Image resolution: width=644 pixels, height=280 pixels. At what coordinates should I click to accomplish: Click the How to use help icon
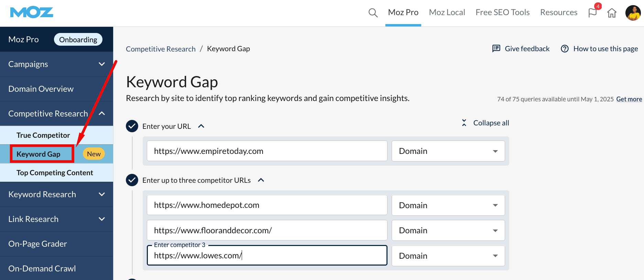click(565, 49)
